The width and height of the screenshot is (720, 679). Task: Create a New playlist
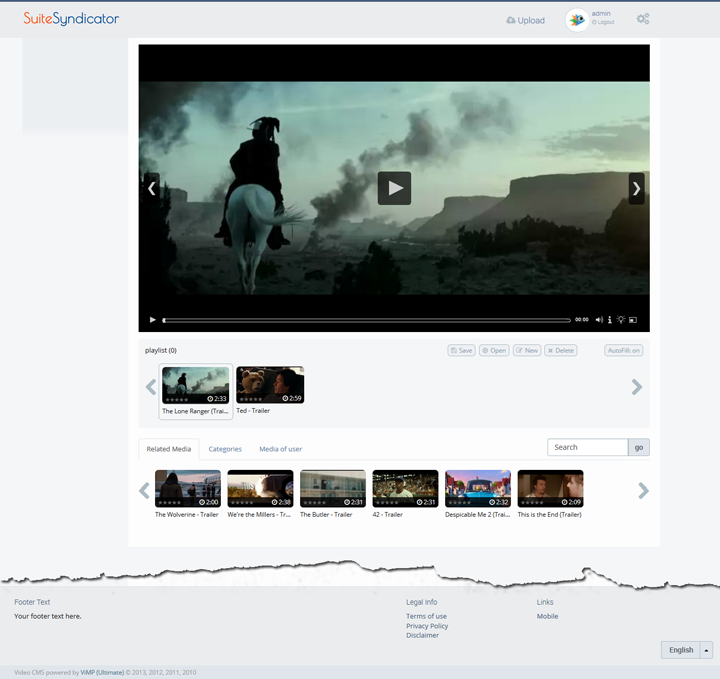527,350
